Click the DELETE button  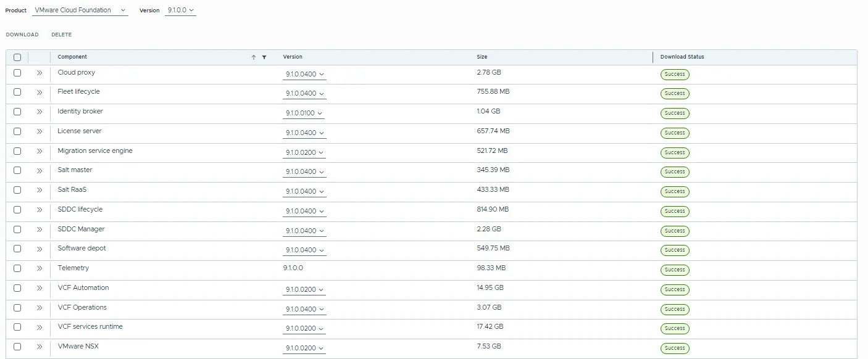62,35
